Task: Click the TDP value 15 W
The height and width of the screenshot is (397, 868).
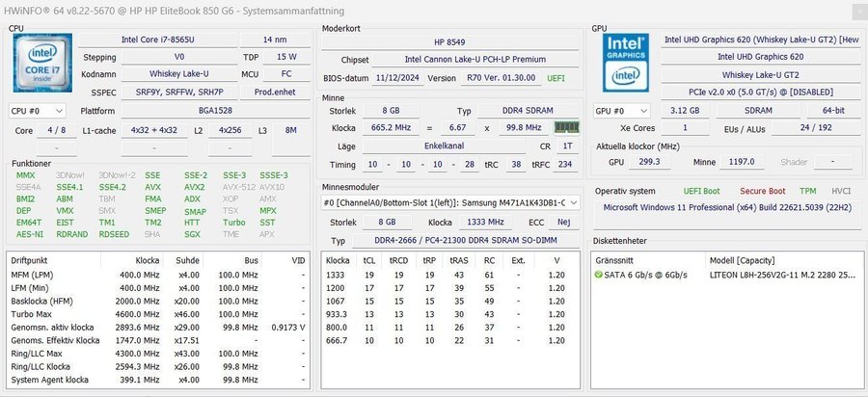Action: (x=286, y=57)
